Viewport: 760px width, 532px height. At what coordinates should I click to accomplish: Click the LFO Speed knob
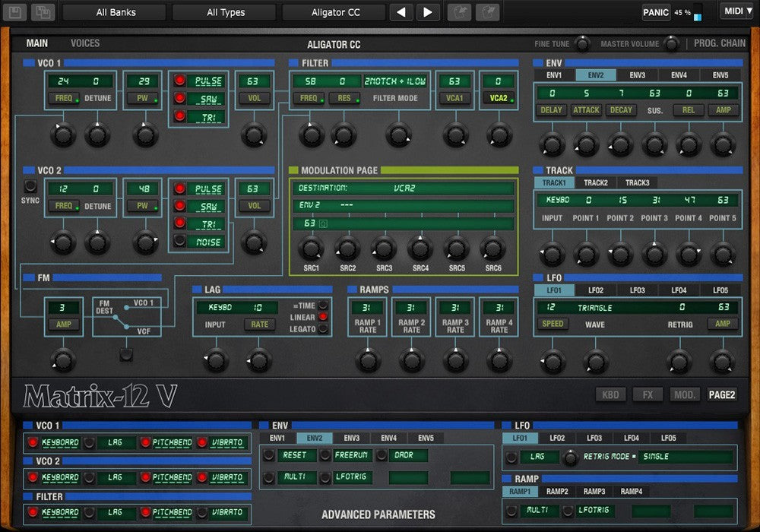click(552, 362)
